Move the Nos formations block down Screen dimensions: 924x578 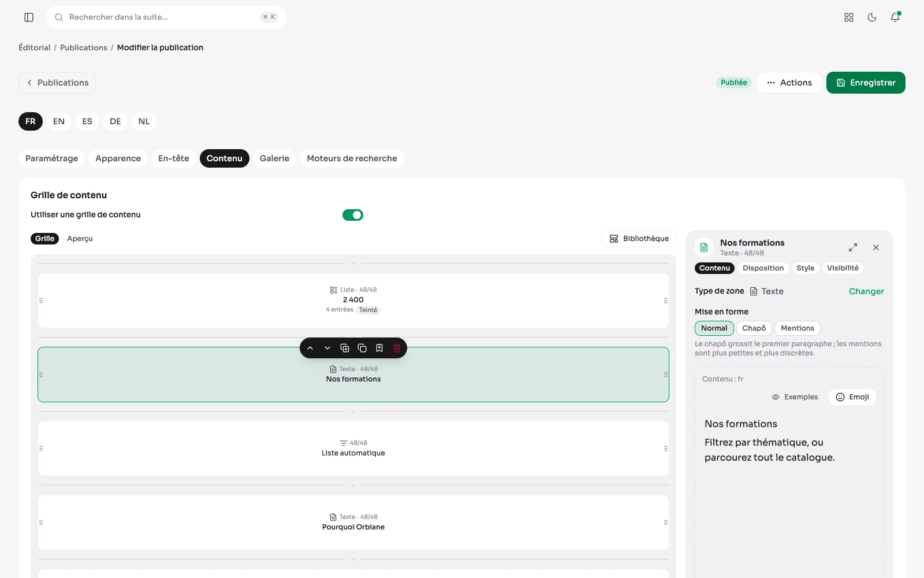[327, 348]
